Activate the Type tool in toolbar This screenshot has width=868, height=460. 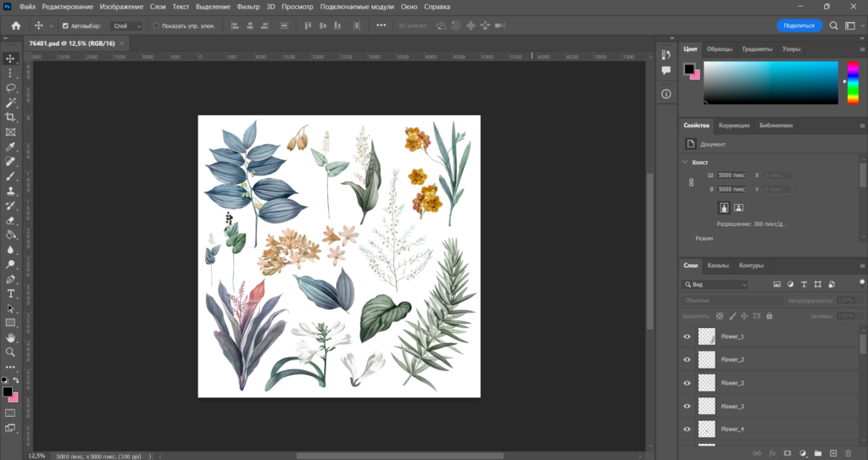pyautogui.click(x=11, y=293)
